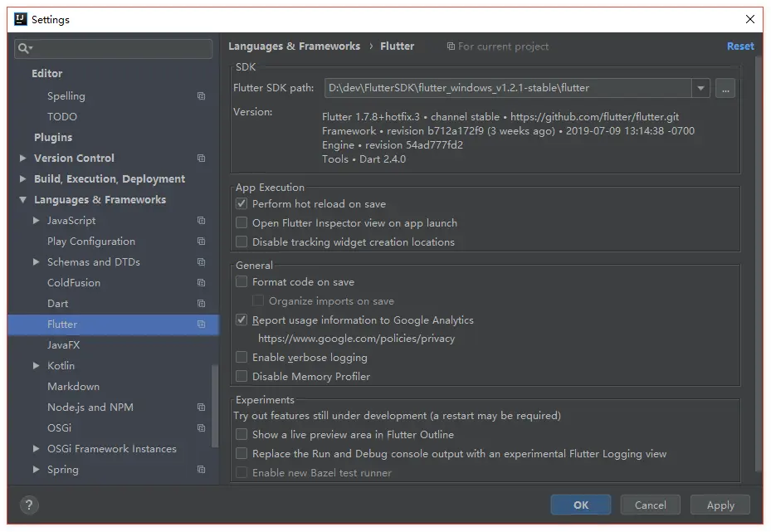The width and height of the screenshot is (771, 532).
Task: Click the Cancel button
Action: [650, 505]
